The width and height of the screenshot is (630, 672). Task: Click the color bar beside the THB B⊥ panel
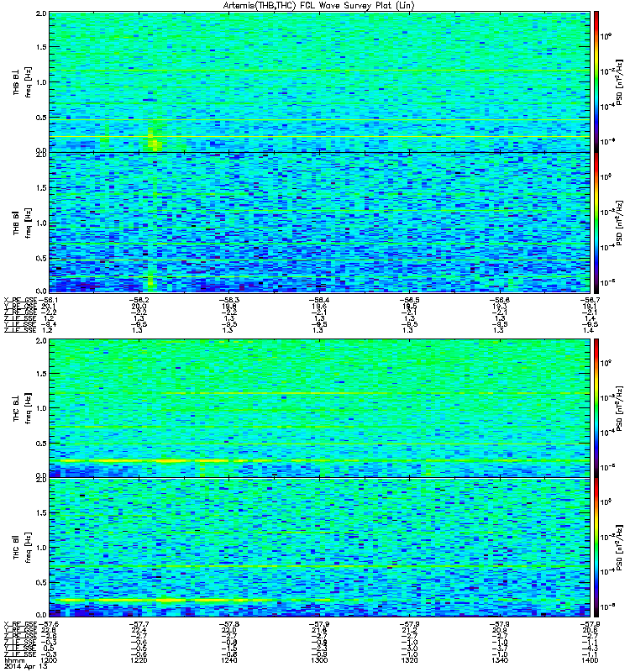point(596,81)
